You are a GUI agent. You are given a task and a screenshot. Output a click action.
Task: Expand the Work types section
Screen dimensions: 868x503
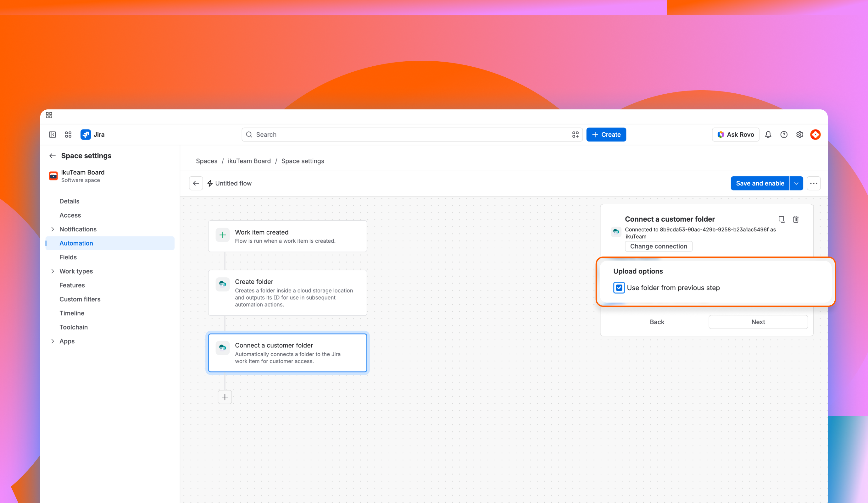point(53,271)
